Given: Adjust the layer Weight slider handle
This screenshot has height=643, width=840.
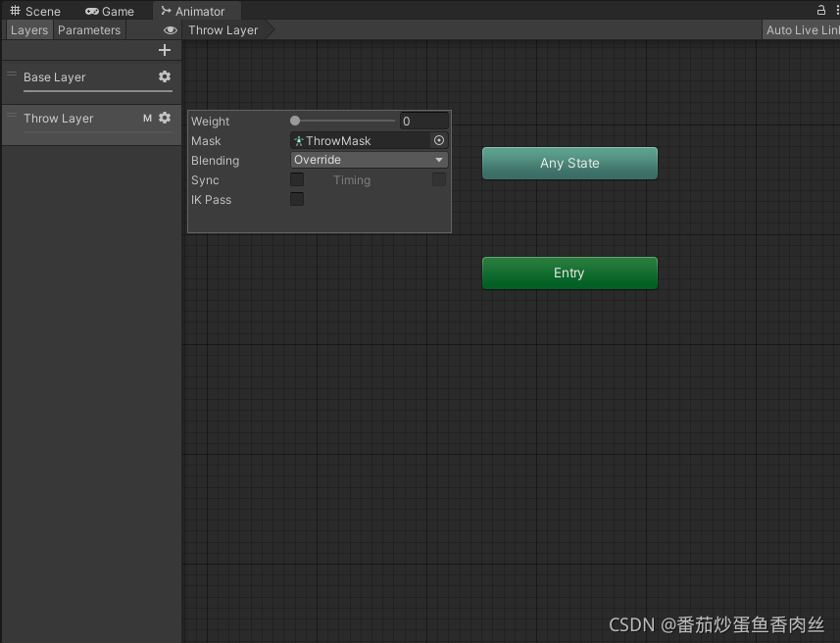Looking at the screenshot, I should pos(295,121).
